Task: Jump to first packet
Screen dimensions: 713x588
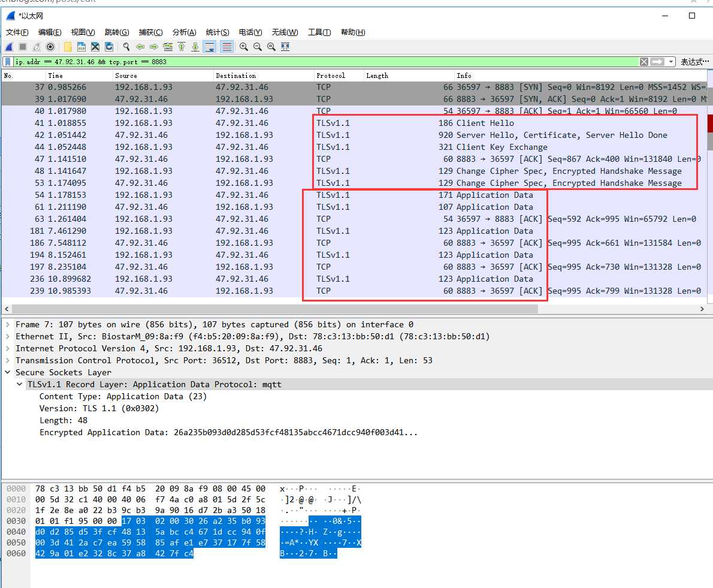Action: [x=182, y=47]
